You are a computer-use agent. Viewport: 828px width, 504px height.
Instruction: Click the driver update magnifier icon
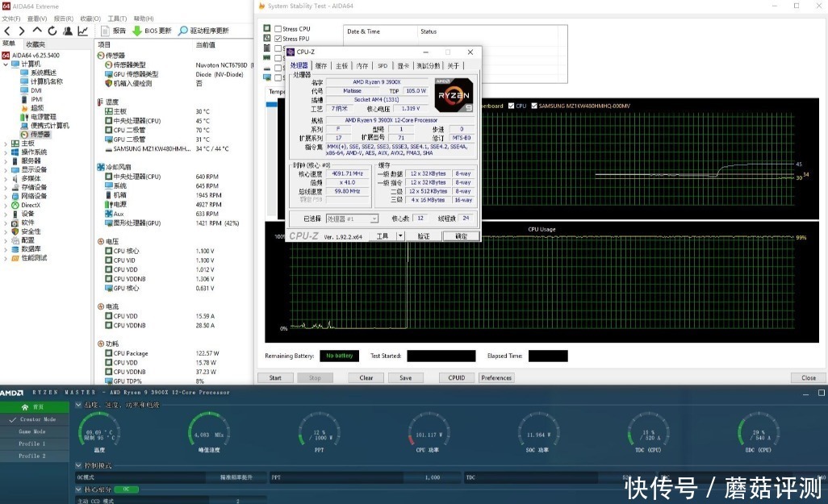coord(183,31)
